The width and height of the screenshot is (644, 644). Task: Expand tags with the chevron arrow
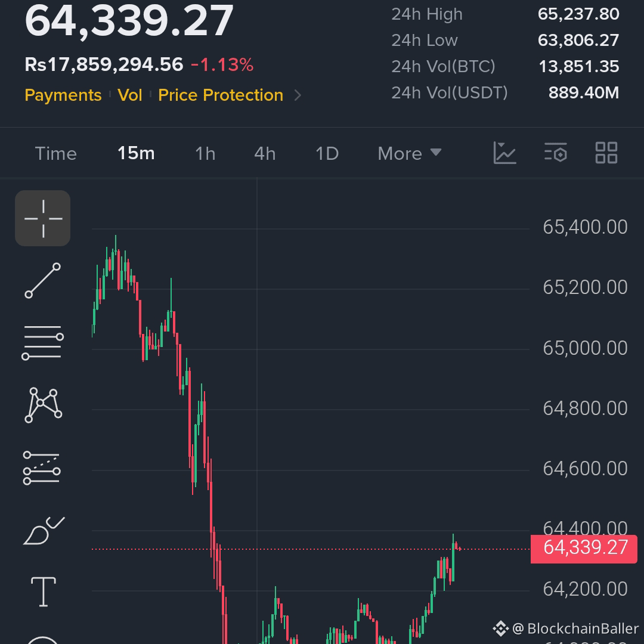coord(298,95)
